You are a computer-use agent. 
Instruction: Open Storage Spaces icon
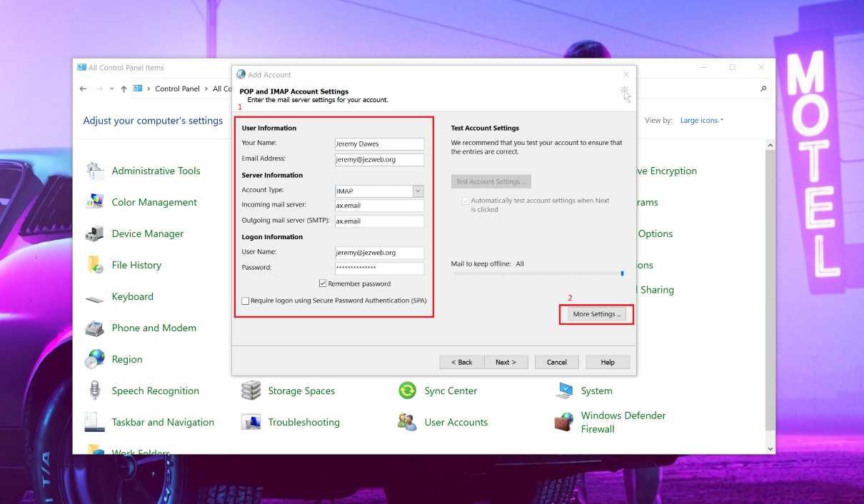[251, 391]
